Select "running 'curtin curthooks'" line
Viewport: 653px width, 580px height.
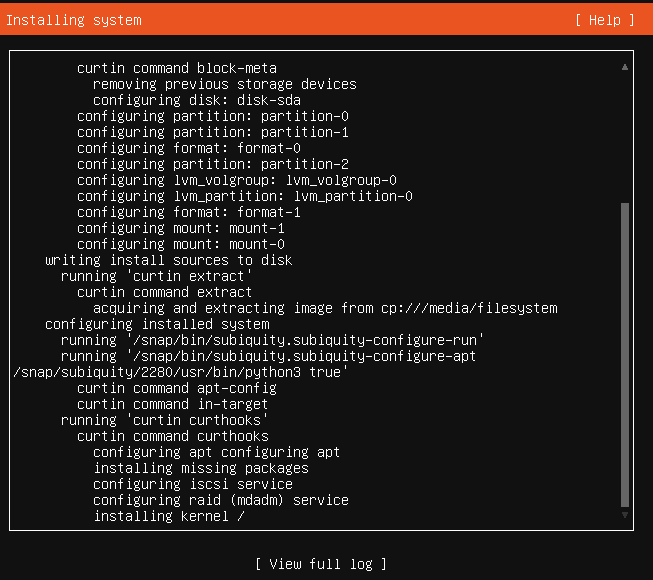pyautogui.click(x=164, y=420)
